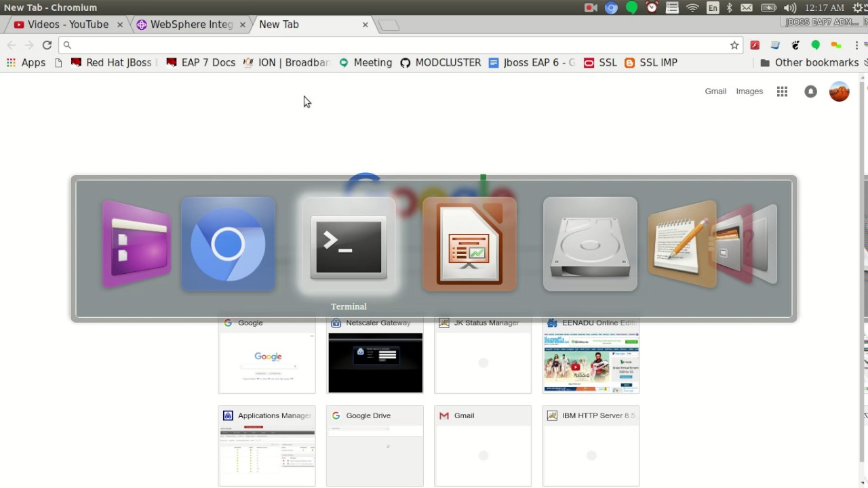Open the blank-page bookmark next to Apps
This screenshot has width=868, height=488.
(x=58, y=62)
